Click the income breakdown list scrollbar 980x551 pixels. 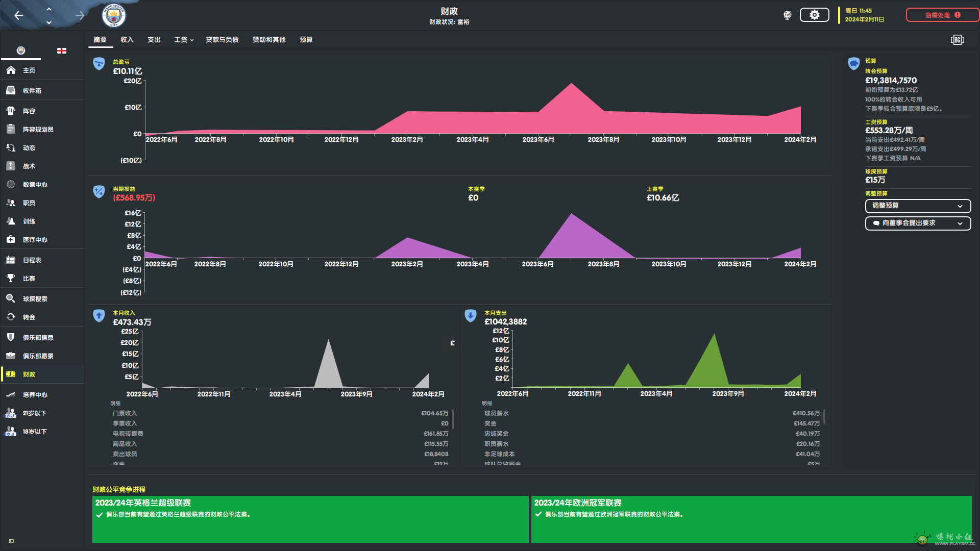[x=453, y=419]
